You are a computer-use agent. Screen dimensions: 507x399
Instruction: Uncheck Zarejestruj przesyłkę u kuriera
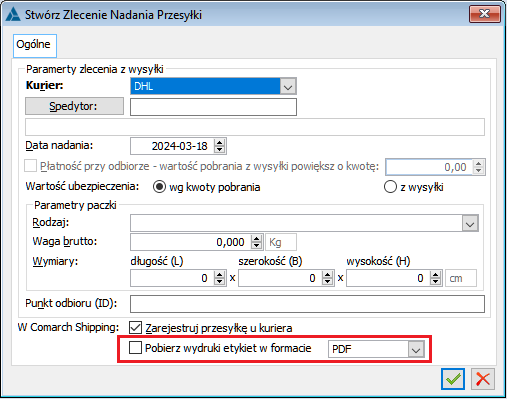tap(135, 328)
